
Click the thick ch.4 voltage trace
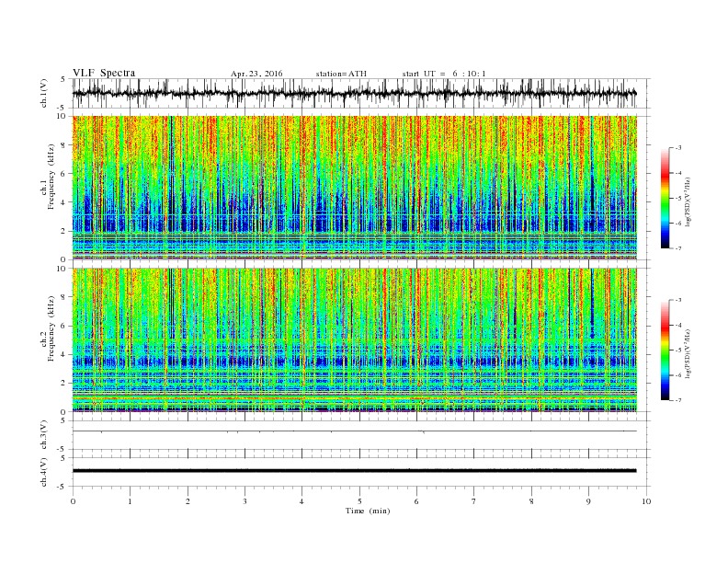(x=354, y=471)
